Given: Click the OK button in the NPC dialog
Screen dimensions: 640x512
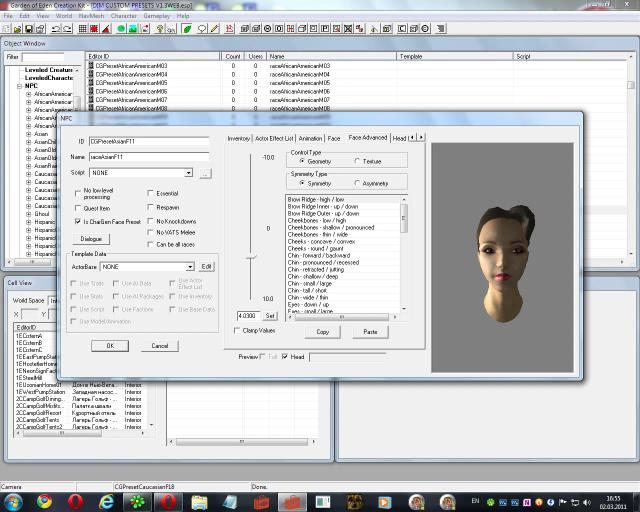Looking at the screenshot, I should pos(110,346).
